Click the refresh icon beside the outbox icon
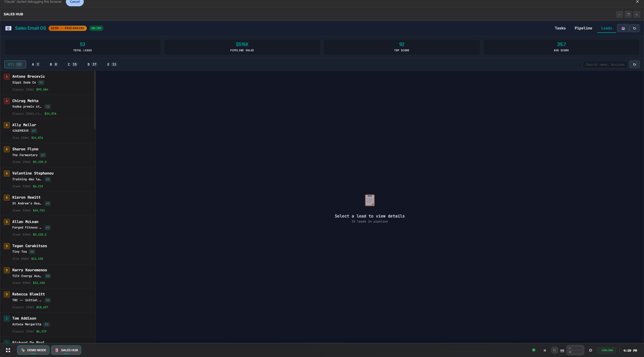Screen dimensions: 644x357 pos(635,28)
